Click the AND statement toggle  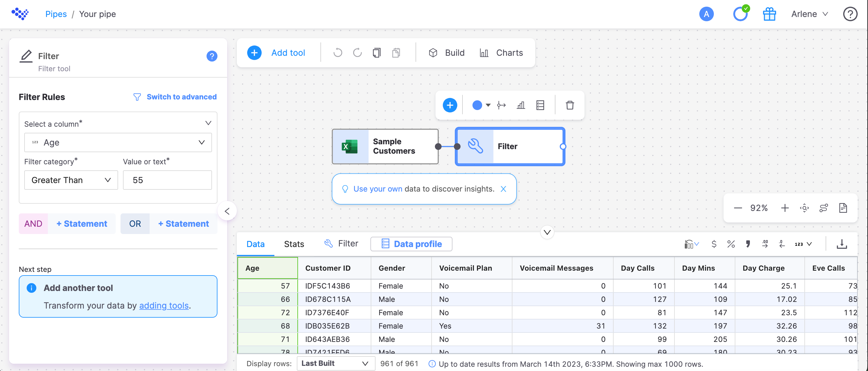tap(34, 223)
